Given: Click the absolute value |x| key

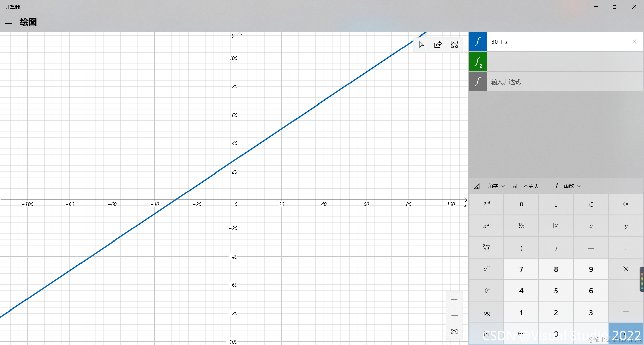Looking at the screenshot, I should pyautogui.click(x=556, y=226).
